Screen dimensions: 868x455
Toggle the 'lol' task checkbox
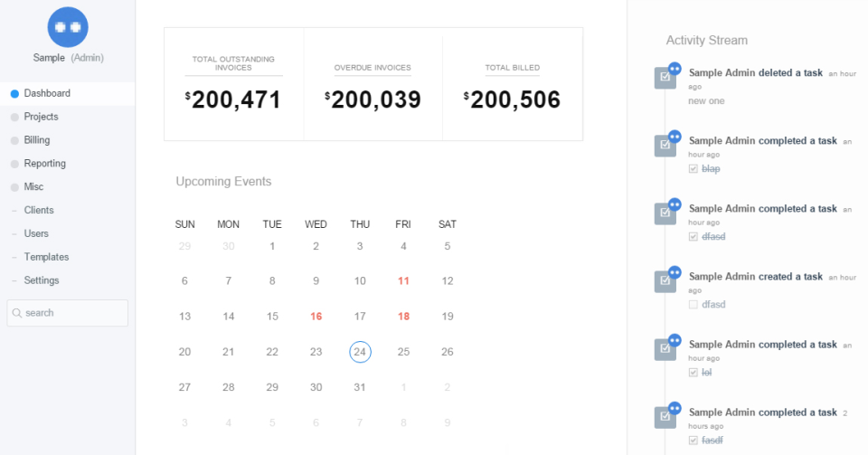[x=693, y=373]
